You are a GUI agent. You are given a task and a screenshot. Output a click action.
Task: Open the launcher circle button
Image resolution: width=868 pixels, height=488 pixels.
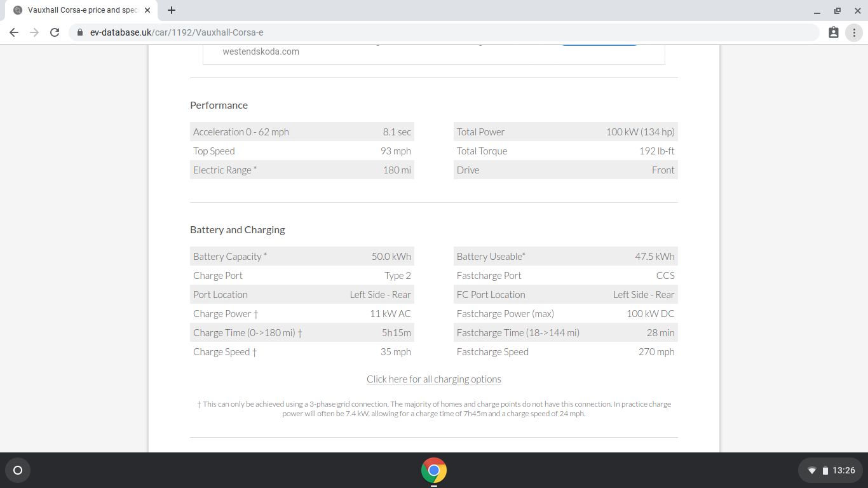click(18, 470)
